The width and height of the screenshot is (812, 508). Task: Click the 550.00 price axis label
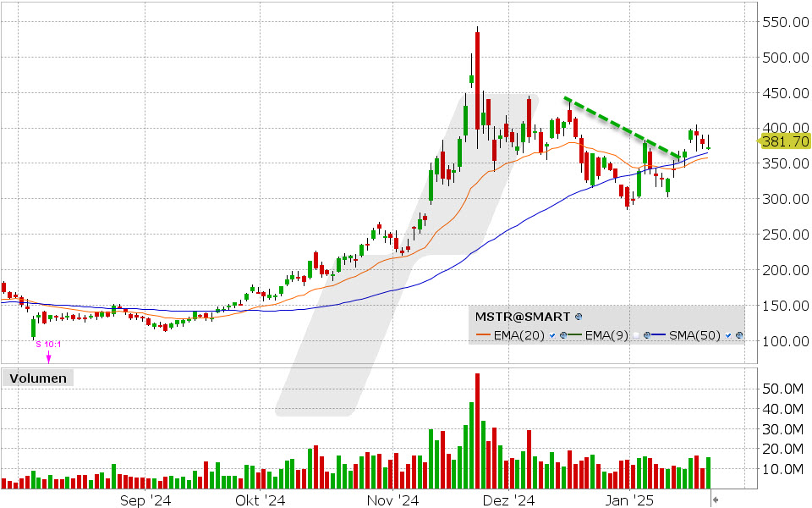click(785, 22)
